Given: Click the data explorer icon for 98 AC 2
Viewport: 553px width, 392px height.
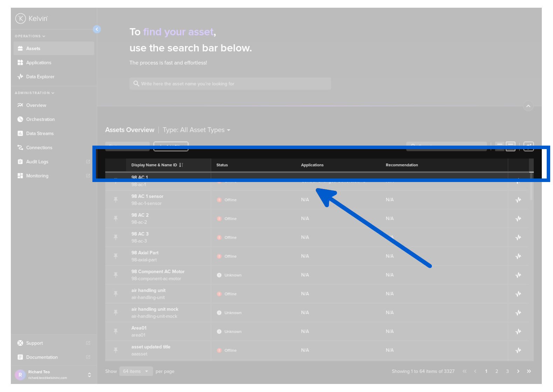Looking at the screenshot, I should (518, 219).
